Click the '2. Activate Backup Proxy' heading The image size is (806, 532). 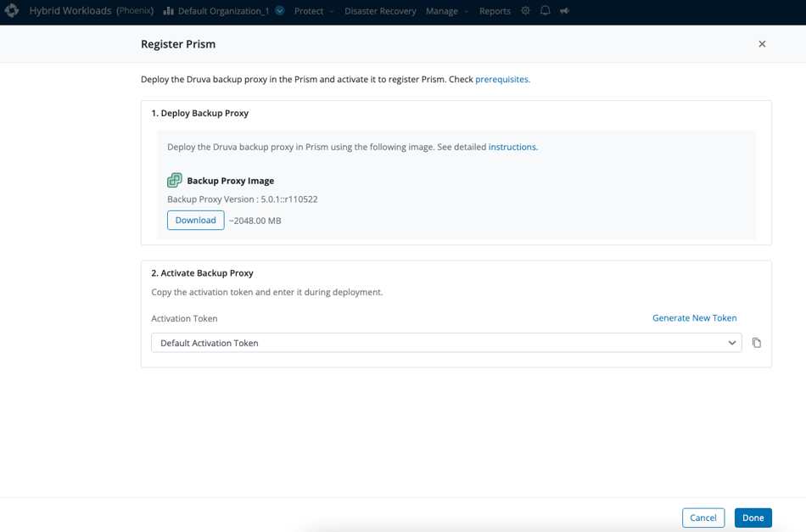tap(202, 273)
